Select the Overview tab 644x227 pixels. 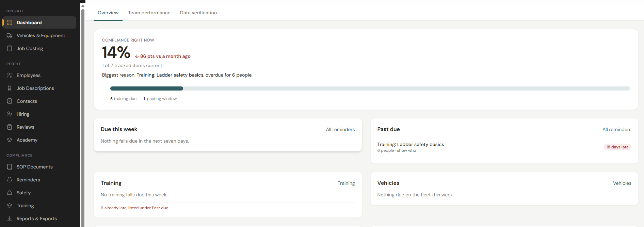click(108, 13)
